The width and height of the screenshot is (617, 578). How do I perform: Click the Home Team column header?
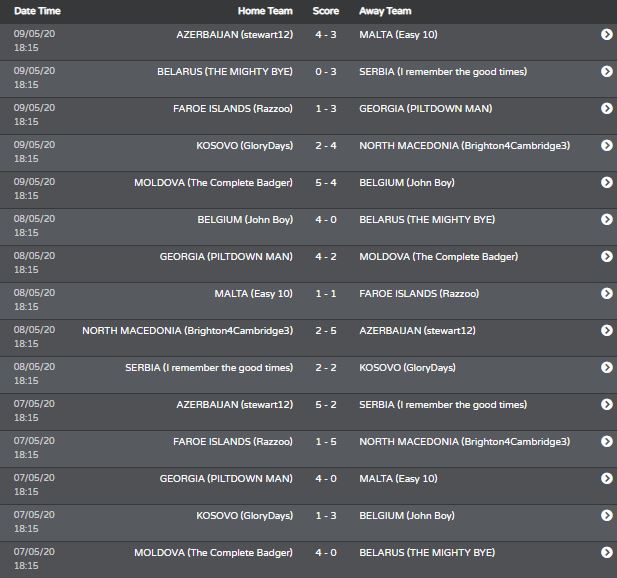tap(265, 11)
